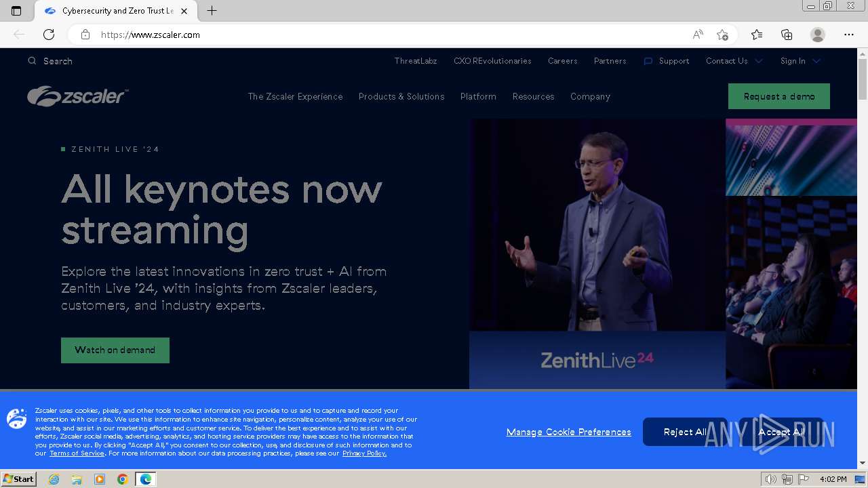Click the Search text in site header

pos(58,61)
